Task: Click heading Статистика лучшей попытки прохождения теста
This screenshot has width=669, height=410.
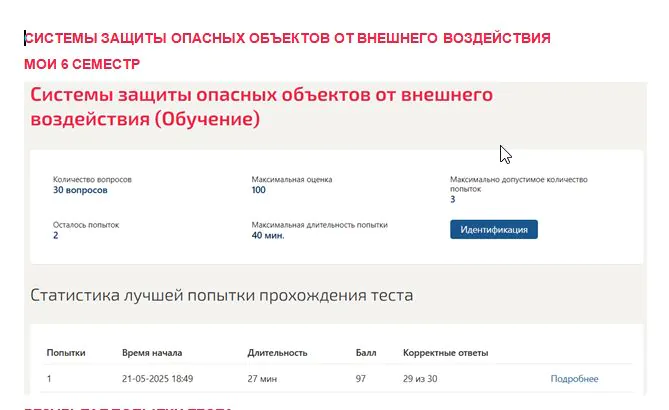Action: coord(221,295)
